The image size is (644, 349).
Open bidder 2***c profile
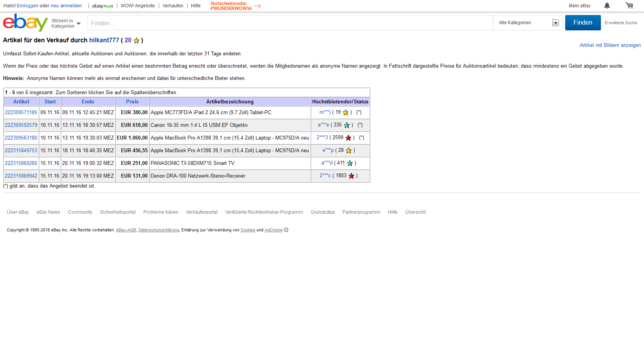325,176
